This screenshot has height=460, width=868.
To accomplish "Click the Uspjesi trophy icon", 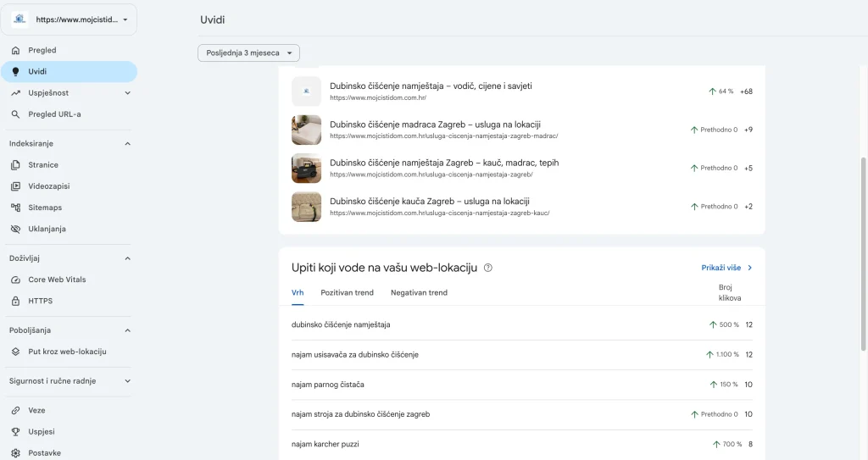I will (x=15, y=432).
